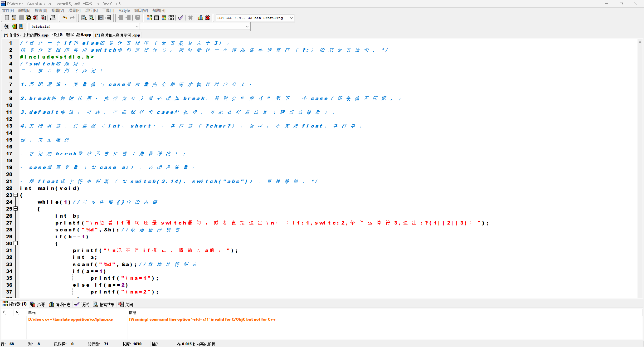Collapse the while block fold at line 25
The height and width of the screenshot is (347, 644).
coord(16,209)
